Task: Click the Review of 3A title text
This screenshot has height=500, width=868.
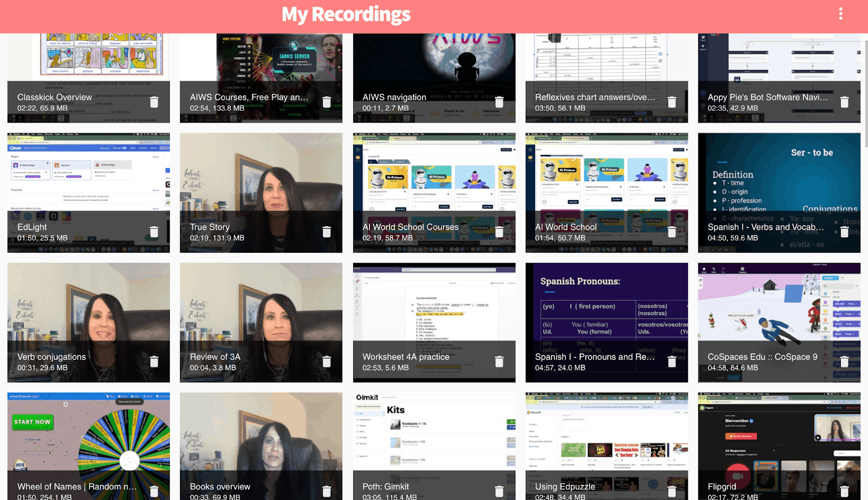Action: click(215, 357)
